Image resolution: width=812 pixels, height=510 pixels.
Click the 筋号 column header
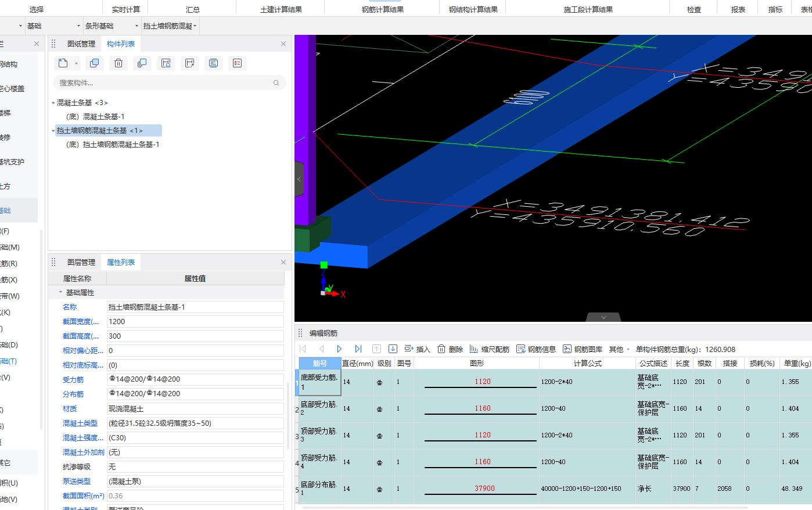pos(320,364)
